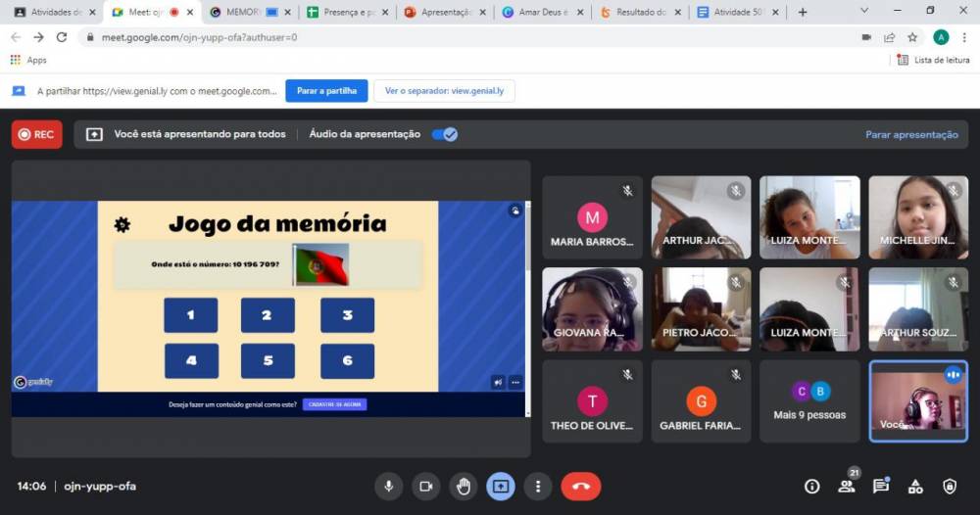Open host controls shield icon
Viewport: 980px width, 515px height.
950,486
